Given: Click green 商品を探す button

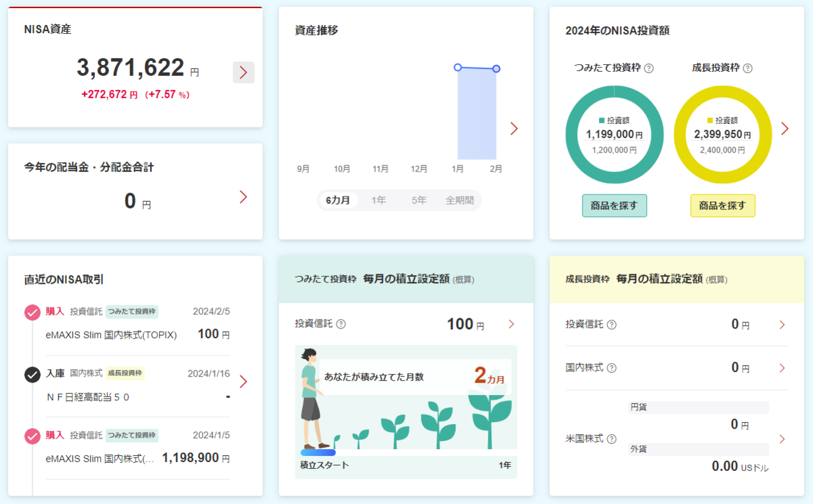Looking at the screenshot, I should pos(614,205).
